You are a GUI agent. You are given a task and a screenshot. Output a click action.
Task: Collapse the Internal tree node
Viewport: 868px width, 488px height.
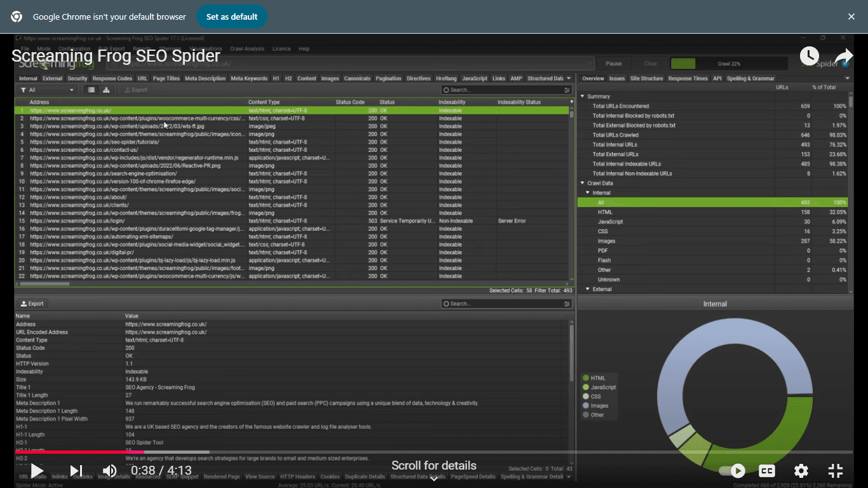588,193
